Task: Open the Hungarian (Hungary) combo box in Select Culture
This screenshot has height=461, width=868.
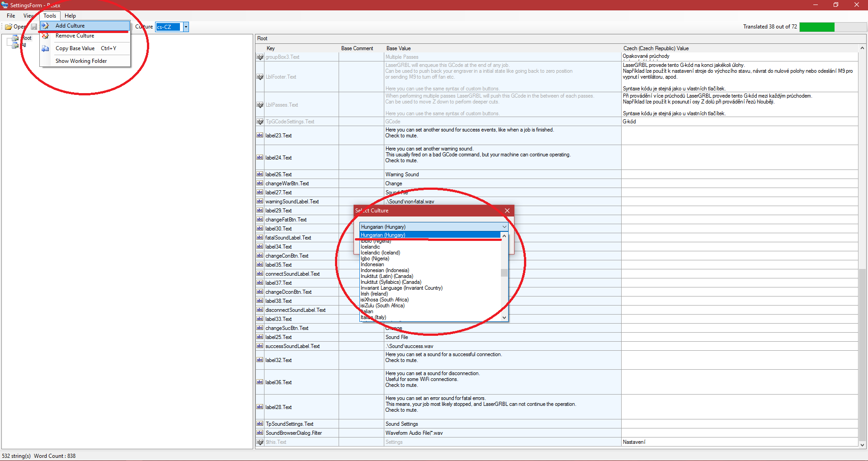Action: click(x=434, y=227)
